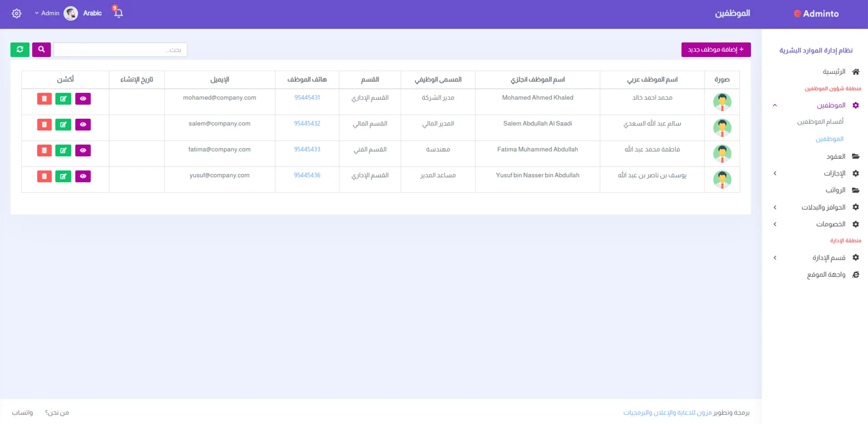Delete employee Mohamed Ahmed Khaled with trash icon
Screen dimensions: 868x424
44,99
